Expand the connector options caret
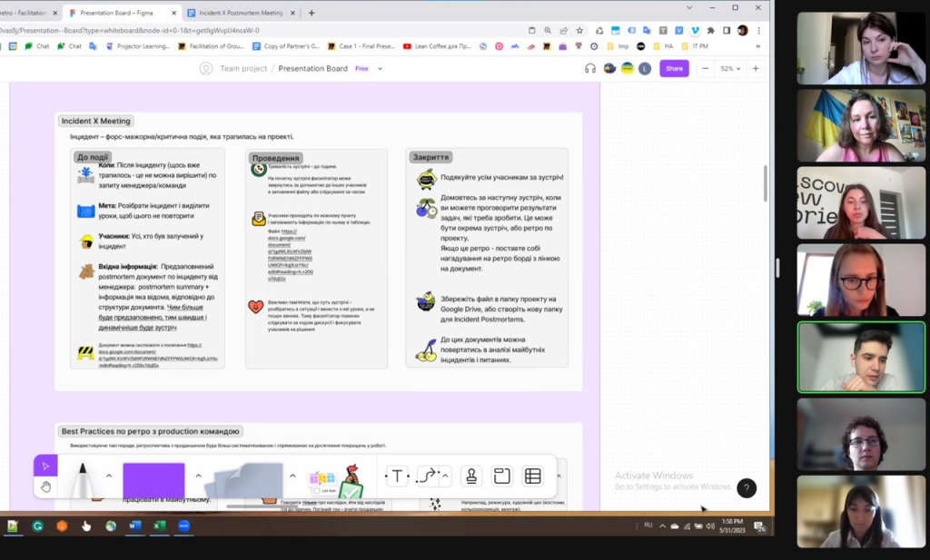Viewport: 930px width, 560px height. coord(445,476)
